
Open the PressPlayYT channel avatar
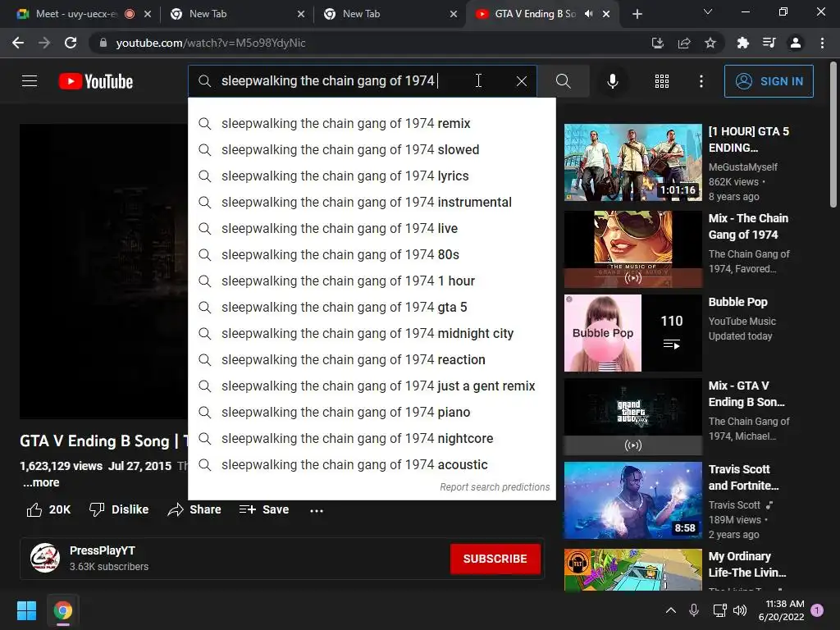click(x=45, y=558)
